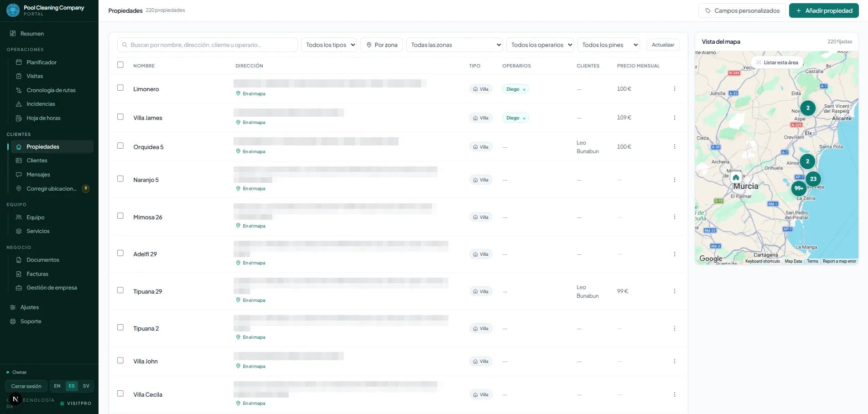Click the cluster marker 2 near Aspe
This screenshot has height=414, width=868.
[808, 108]
